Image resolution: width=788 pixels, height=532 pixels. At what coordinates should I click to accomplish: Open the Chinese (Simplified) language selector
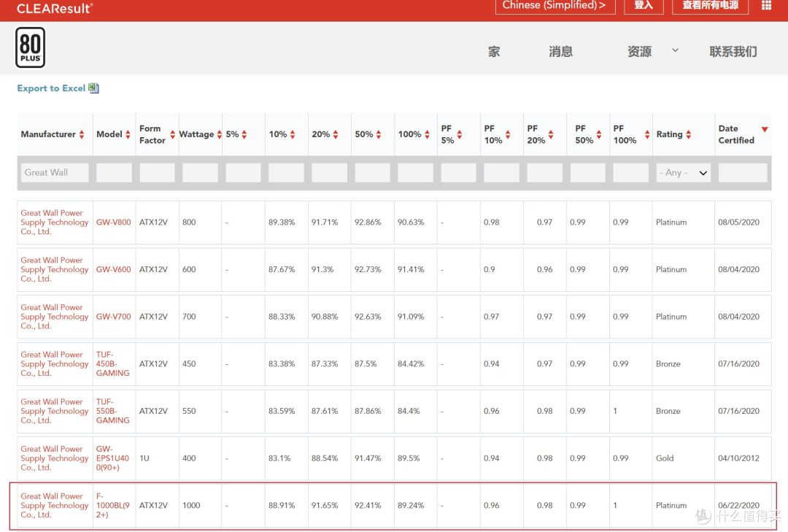tap(556, 6)
